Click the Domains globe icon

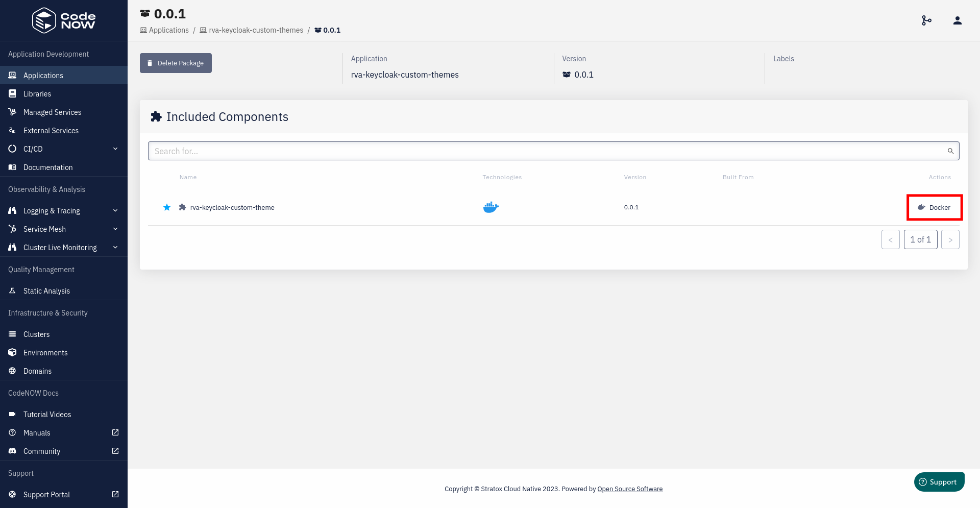click(12, 371)
